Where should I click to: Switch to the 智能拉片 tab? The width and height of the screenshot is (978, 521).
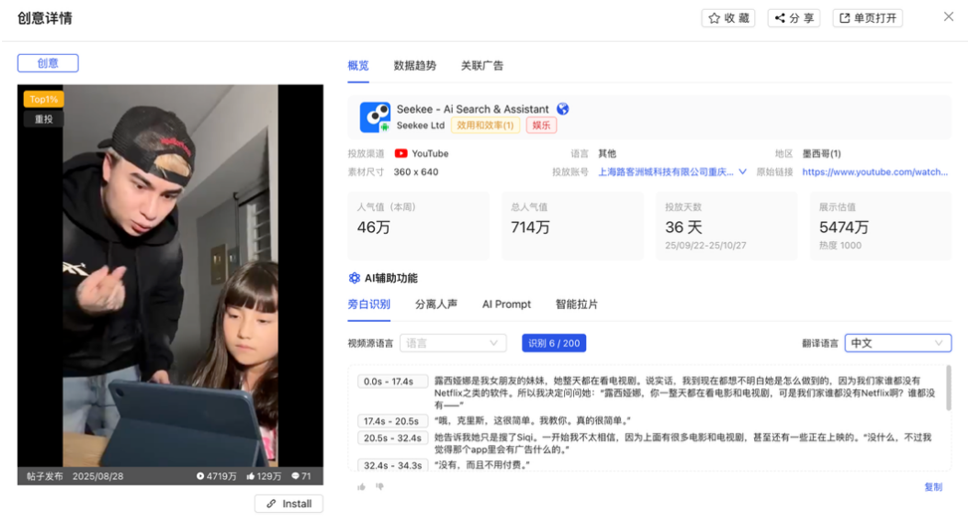pos(576,304)
